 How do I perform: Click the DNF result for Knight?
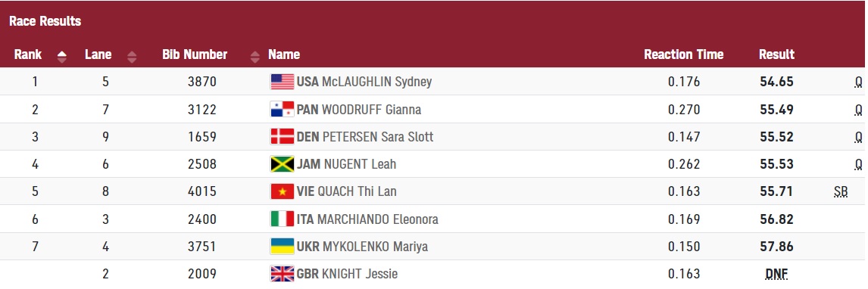coord(776,274)
